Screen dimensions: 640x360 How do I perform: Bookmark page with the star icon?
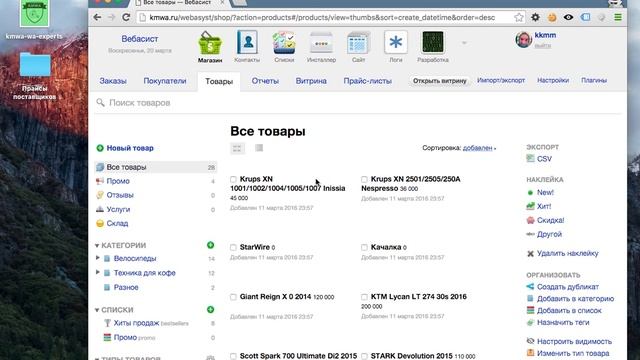518,17
